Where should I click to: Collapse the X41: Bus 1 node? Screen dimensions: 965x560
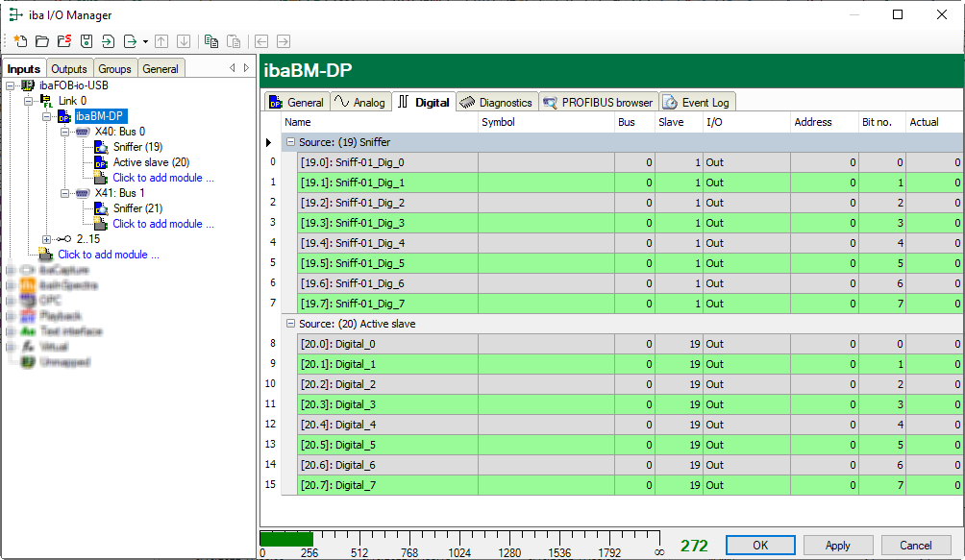coord(64,193)
